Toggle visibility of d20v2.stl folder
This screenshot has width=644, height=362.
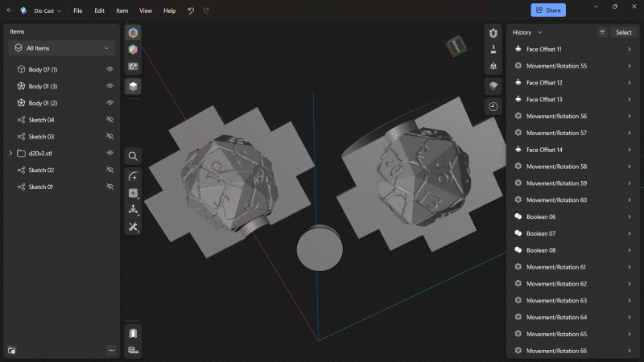(110, 153)
